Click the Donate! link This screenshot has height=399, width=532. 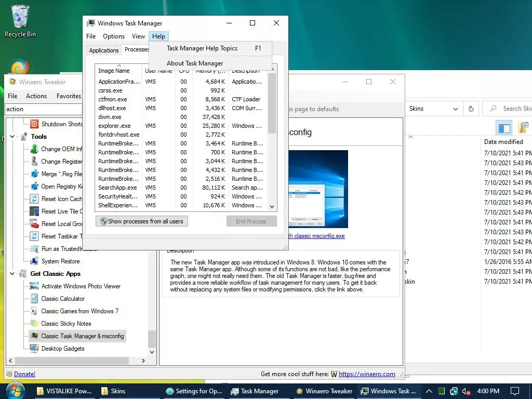24,374
